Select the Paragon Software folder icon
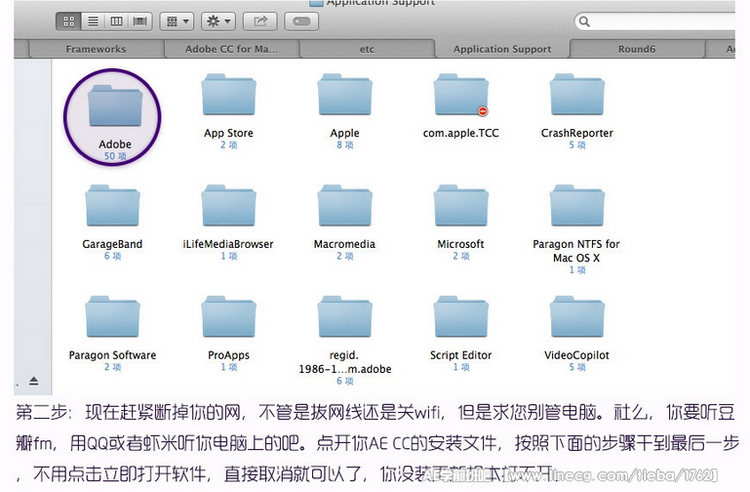750x492 pixels. coord(113,317)
